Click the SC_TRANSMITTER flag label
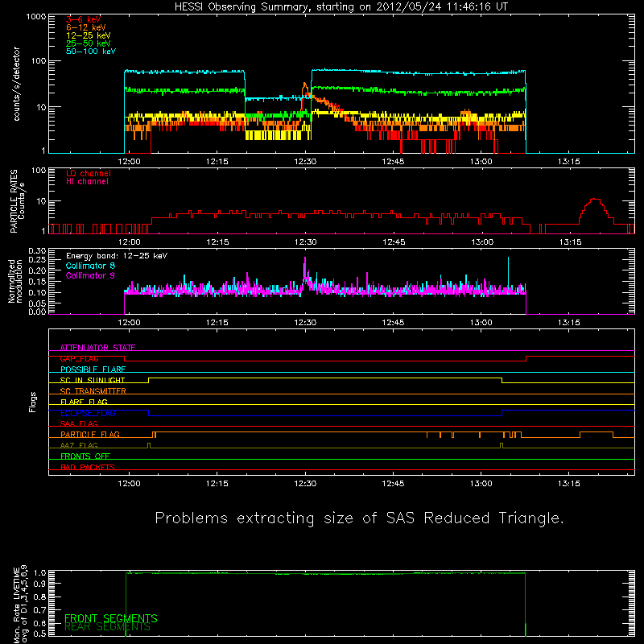The width and height of the screenshot is (644, 644). 93,391
